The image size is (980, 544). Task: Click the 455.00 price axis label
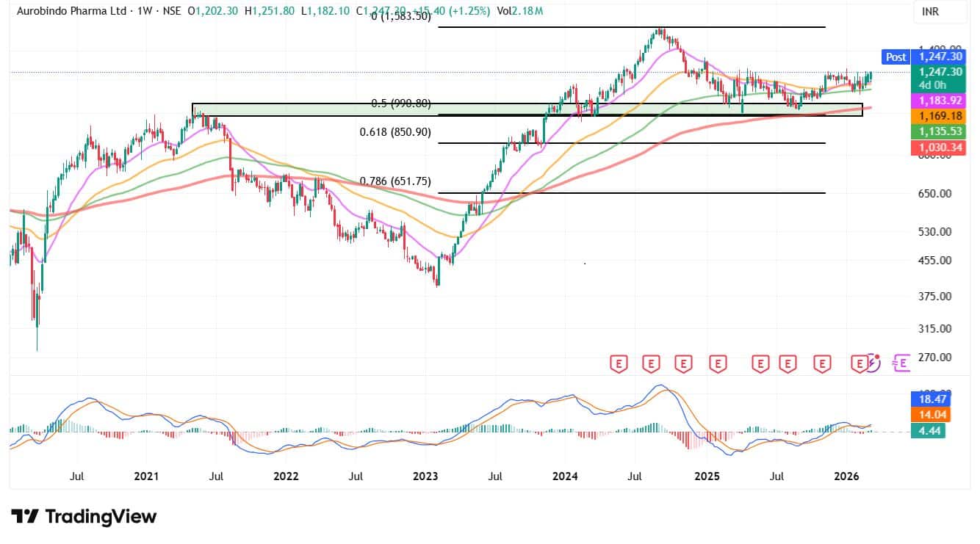coord(934,261)
